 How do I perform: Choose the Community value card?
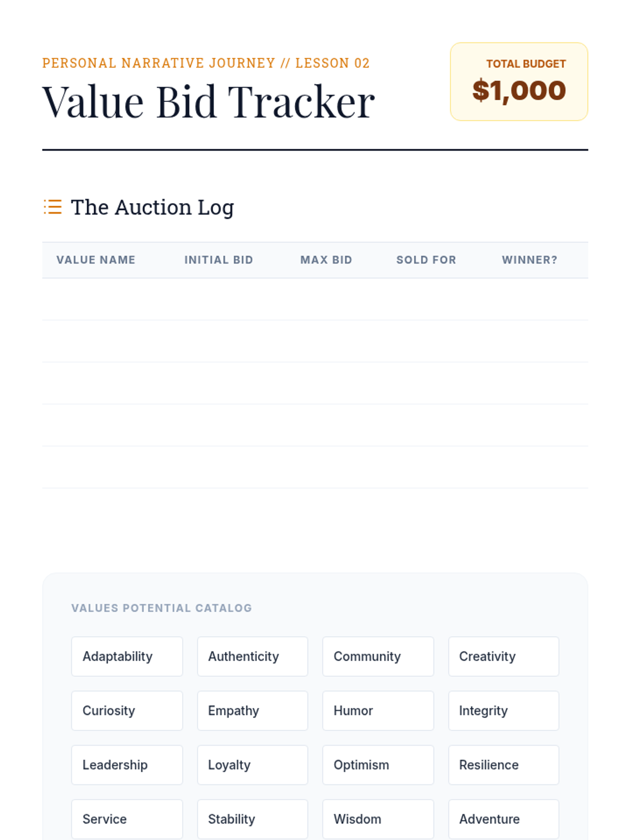pos(378,656)
